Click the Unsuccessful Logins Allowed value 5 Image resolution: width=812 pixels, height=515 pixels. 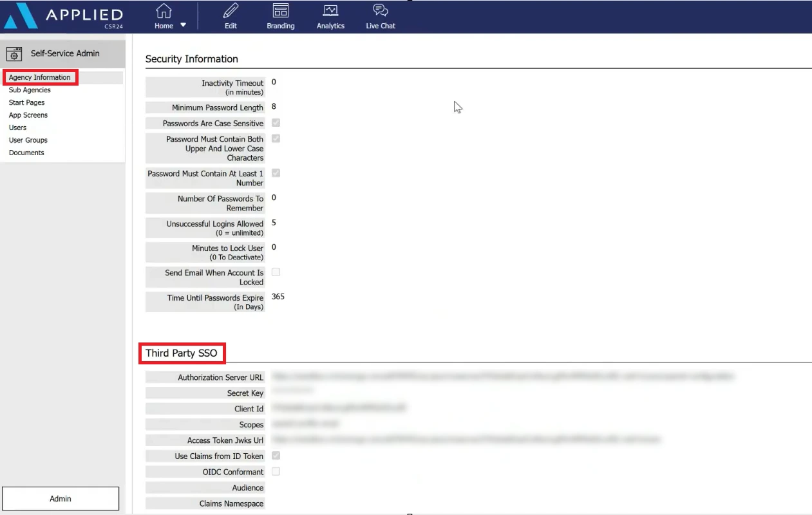pyautogui.click(x=274, y=223)
